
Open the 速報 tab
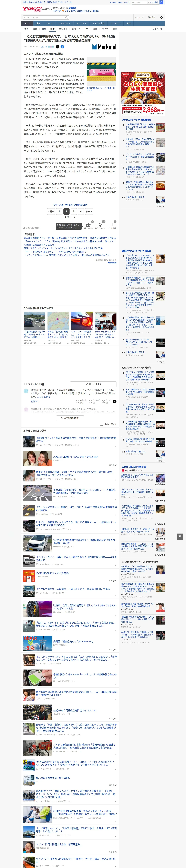pos(38,24)
